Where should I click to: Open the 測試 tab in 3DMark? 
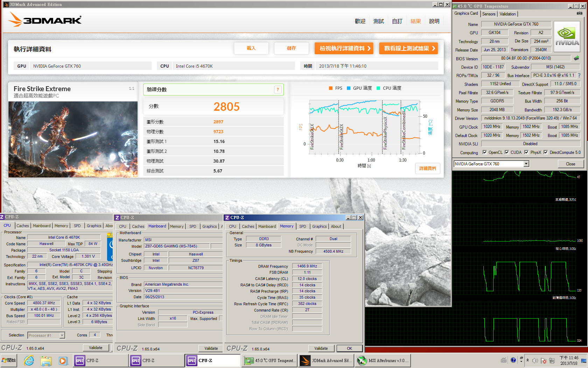(x=379, y=21)
